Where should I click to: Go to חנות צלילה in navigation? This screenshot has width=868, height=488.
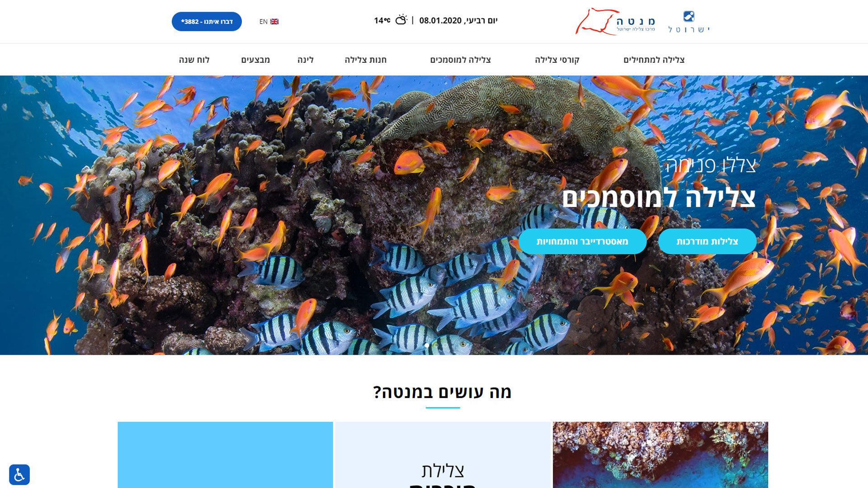[x=366, y=60]
